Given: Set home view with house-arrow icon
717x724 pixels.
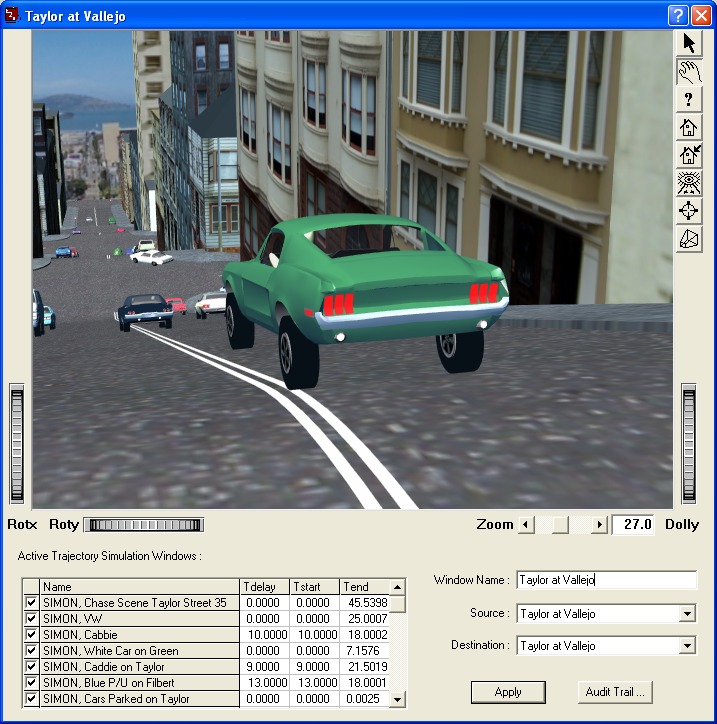Looking at the screenshot, I should 689,155.
